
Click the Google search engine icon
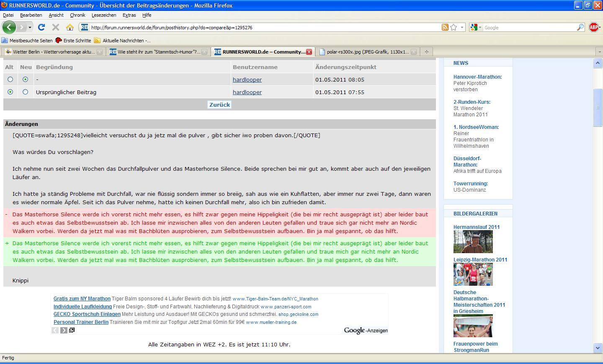[x=474, y=27]
